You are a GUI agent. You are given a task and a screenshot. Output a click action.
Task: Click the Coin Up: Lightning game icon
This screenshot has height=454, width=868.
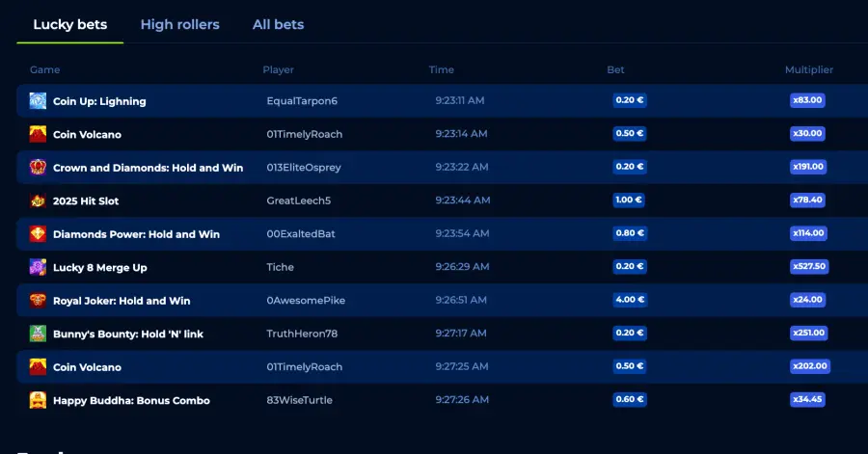click(38, 100)
